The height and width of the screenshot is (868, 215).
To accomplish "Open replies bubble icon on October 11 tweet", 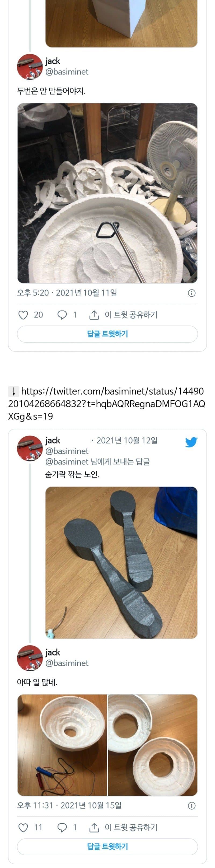I will [62, 315].
